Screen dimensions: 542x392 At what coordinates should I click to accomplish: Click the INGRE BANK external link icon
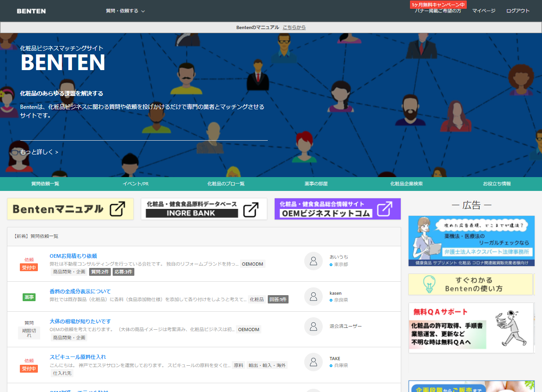[x=251, y=209]
